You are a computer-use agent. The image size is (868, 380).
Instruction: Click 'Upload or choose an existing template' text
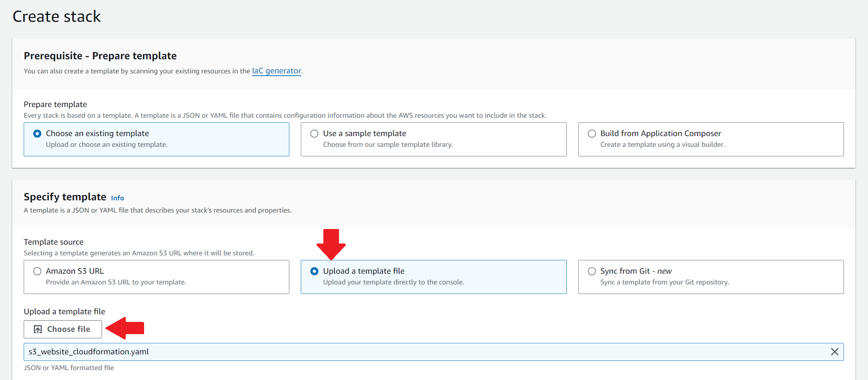tap(107, 145)
